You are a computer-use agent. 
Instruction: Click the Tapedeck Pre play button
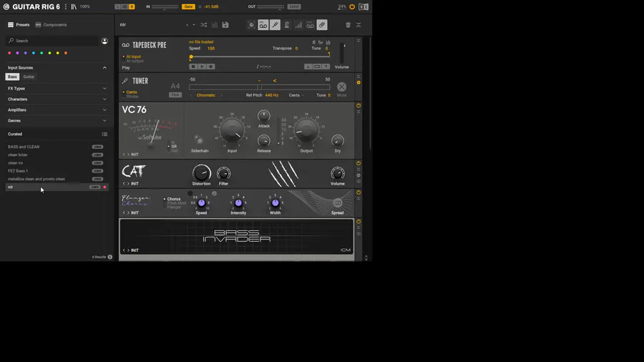pyautogui.click(x=202, y=67)
